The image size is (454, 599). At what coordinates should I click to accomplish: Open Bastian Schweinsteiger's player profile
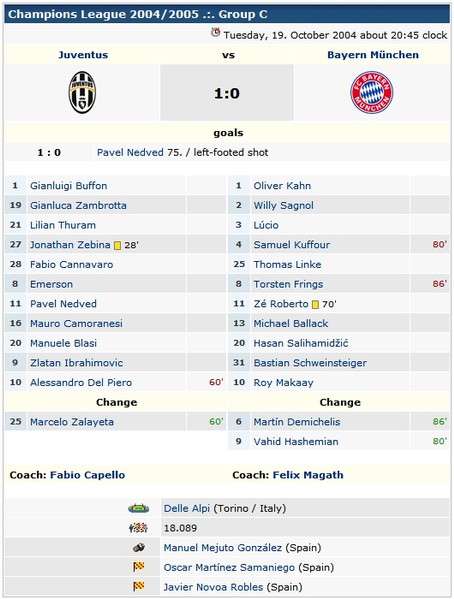(310, 363)
